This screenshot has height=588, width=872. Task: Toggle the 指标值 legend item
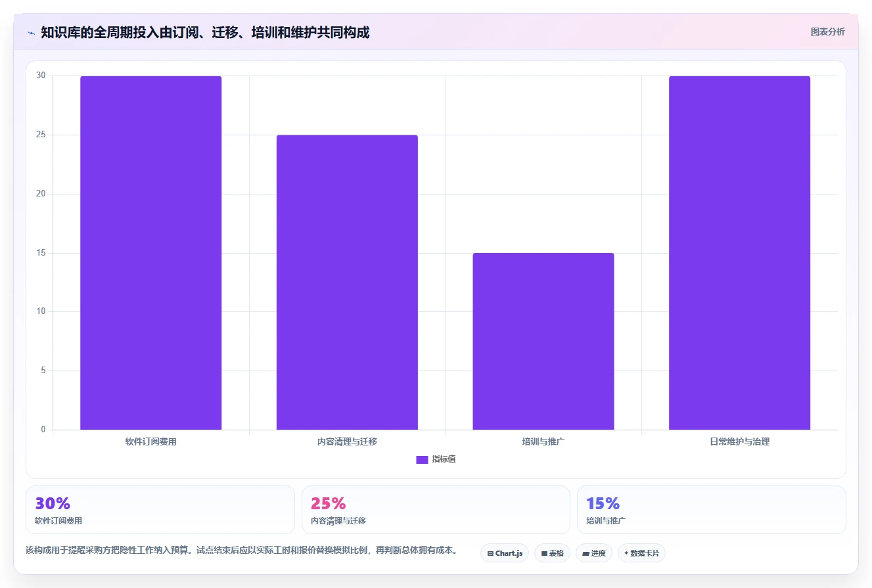coord(436,459)
